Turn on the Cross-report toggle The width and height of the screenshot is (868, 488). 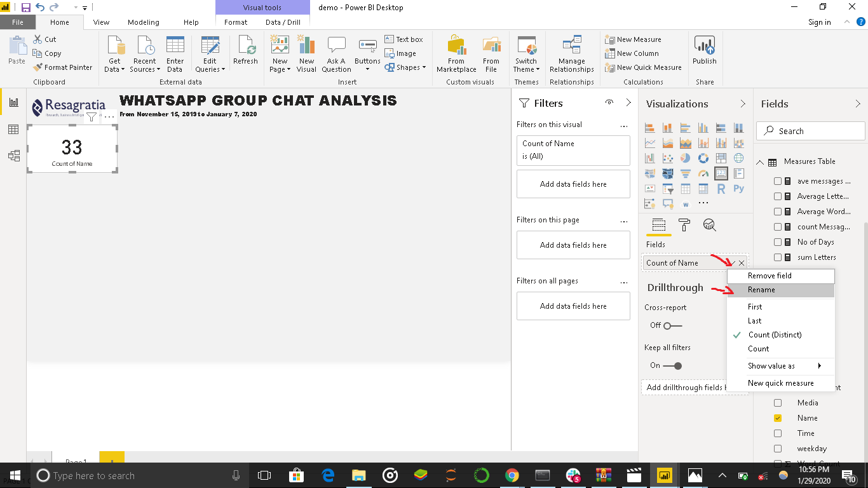(x=673, y=325)
